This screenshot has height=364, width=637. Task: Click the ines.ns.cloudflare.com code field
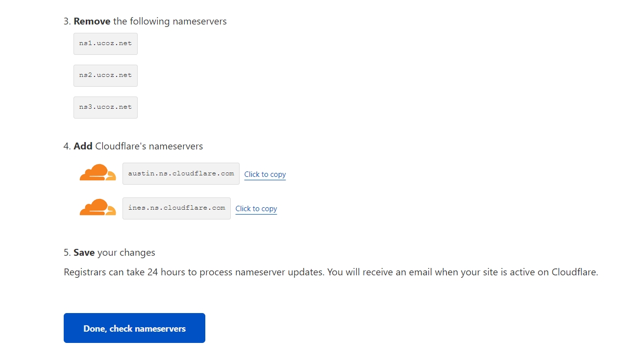(176, 208)
